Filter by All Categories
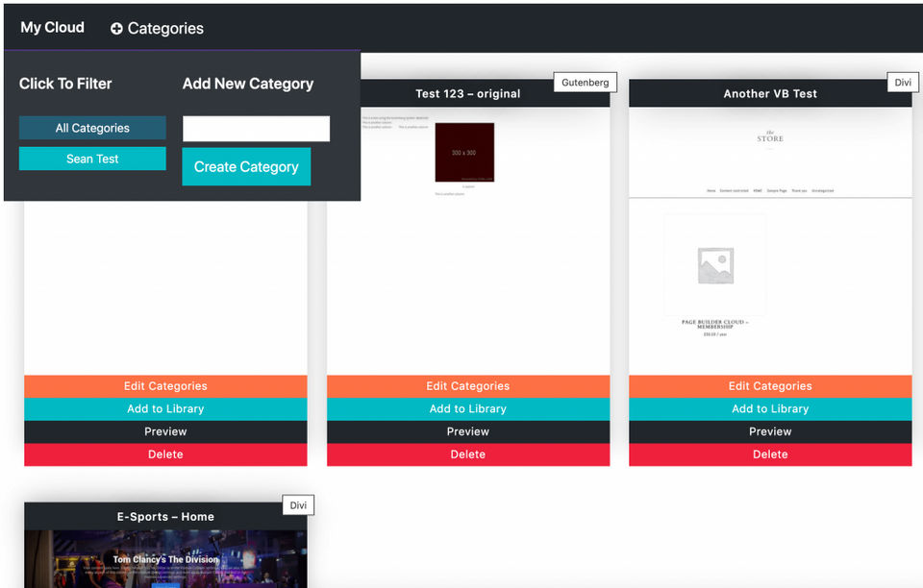 [92, 128]
